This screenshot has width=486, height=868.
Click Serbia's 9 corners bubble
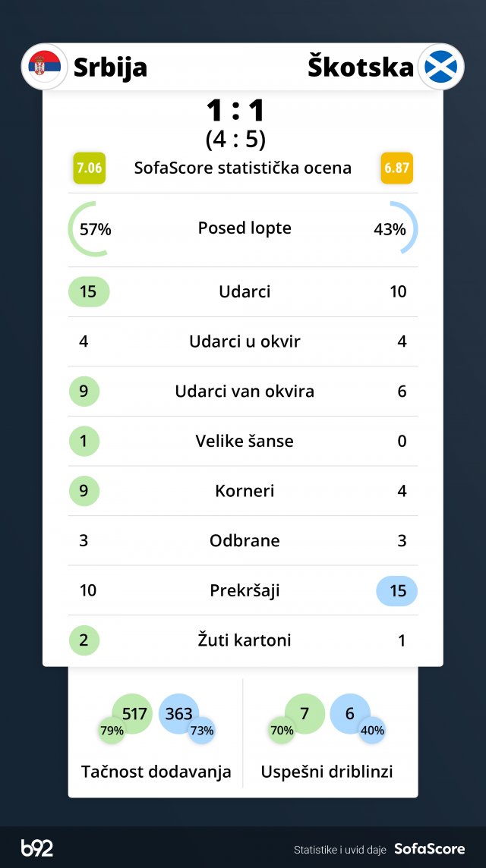(84, 491)
